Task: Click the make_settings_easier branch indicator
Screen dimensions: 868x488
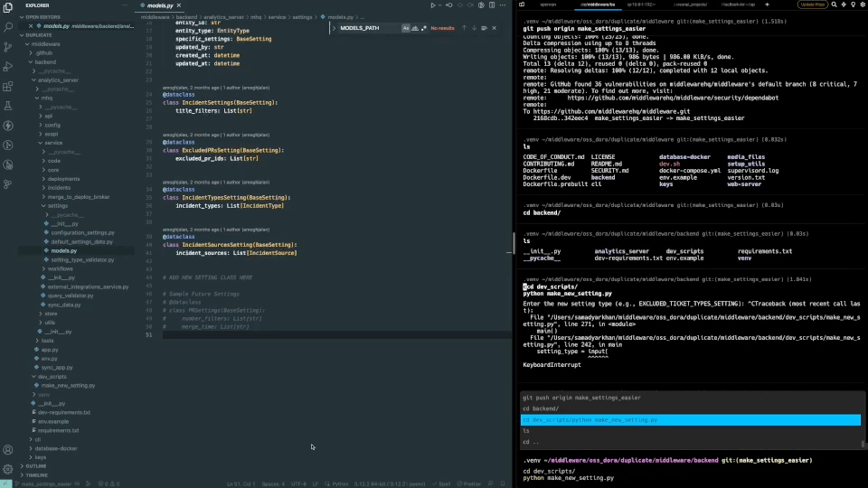Action: click(x=46, y=484)
